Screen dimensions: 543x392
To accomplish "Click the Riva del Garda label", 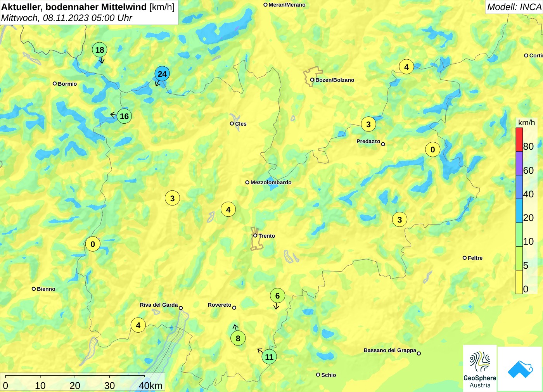I will coord(159,305).
